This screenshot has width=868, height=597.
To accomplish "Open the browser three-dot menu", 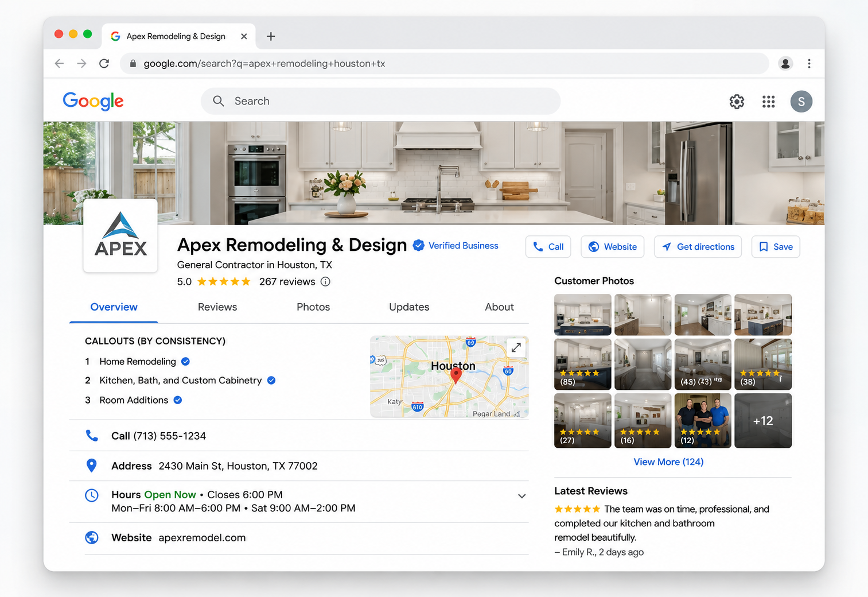I will (809, 64).
